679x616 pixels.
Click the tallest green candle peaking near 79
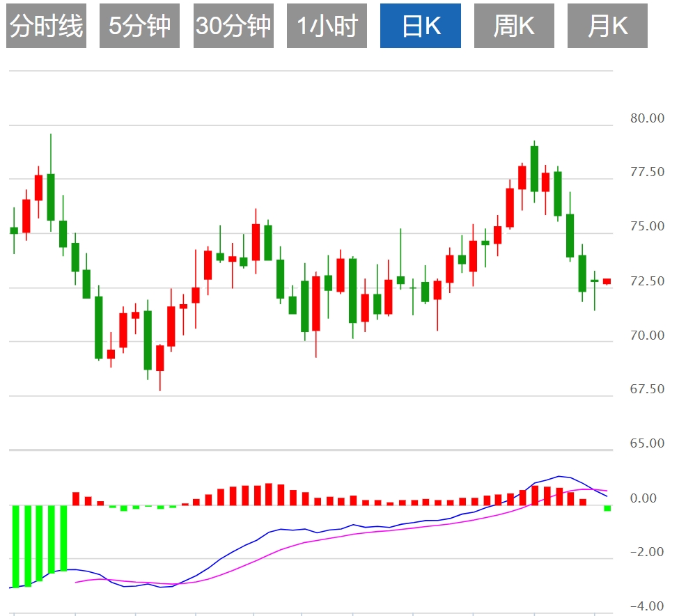[534, 169]
